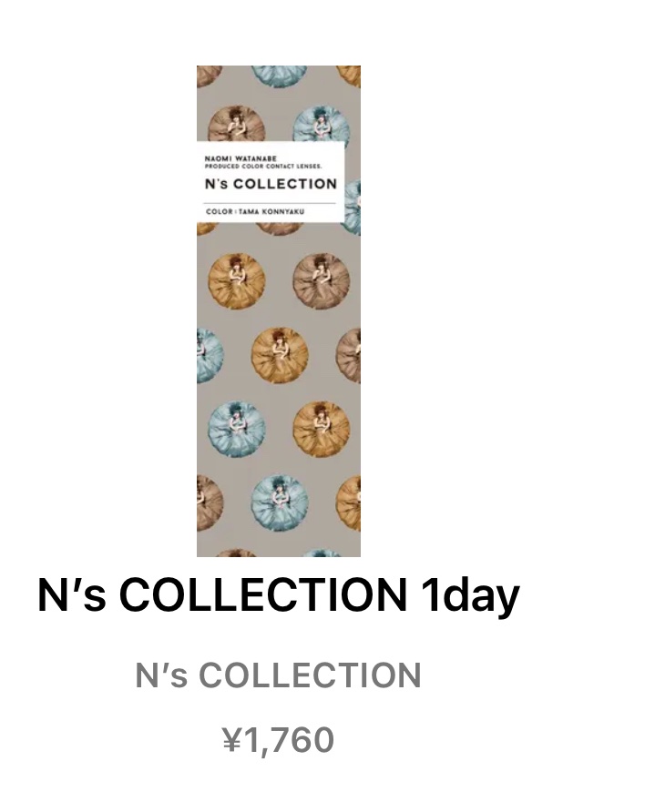The height and width of the screenshot is (812, 645).
Task: Select the ¥1,760 price text
Action: tap(278, 739)
